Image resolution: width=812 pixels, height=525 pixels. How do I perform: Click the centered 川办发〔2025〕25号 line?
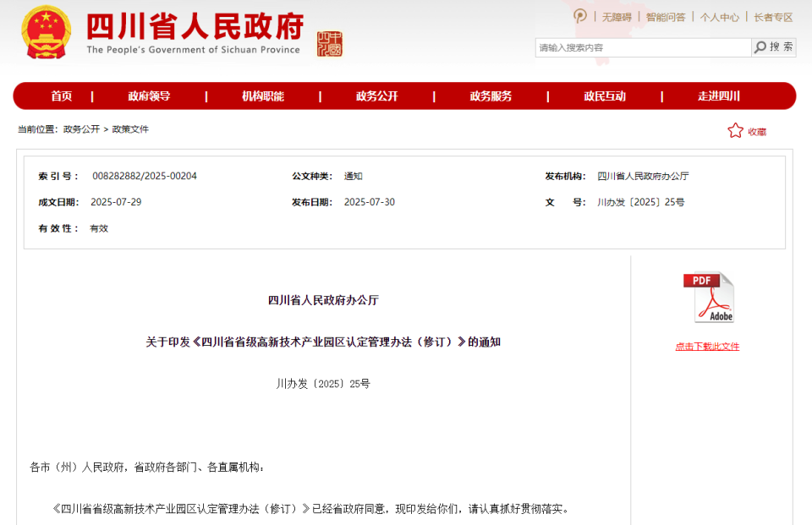(323, 384)
